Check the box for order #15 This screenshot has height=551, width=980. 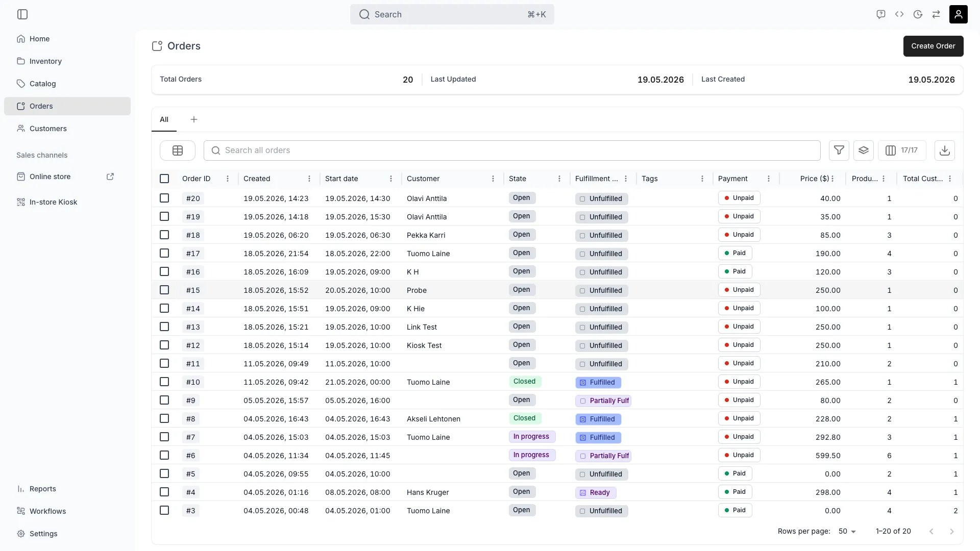tap(164, 290)
